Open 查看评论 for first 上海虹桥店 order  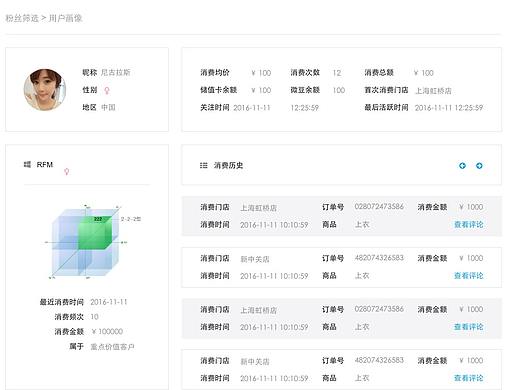[x=468, y=224]
